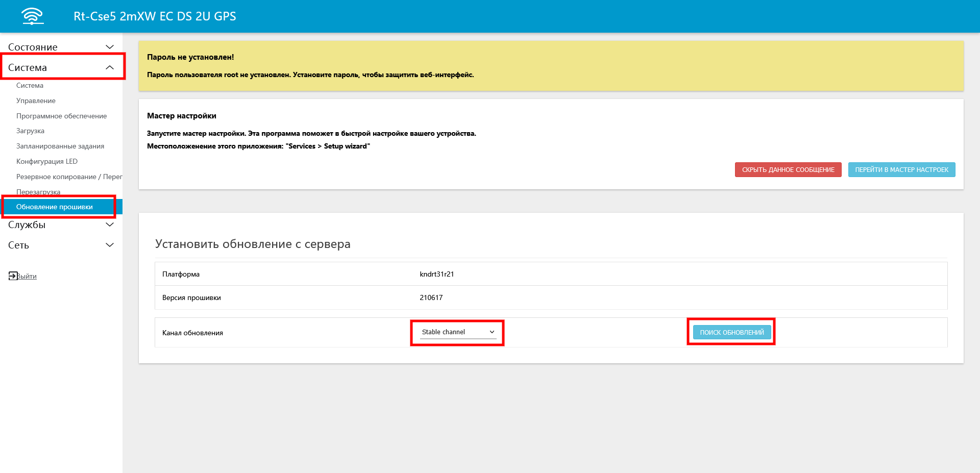
Task: Collapse the Система menu chevron
Action: 109,67
